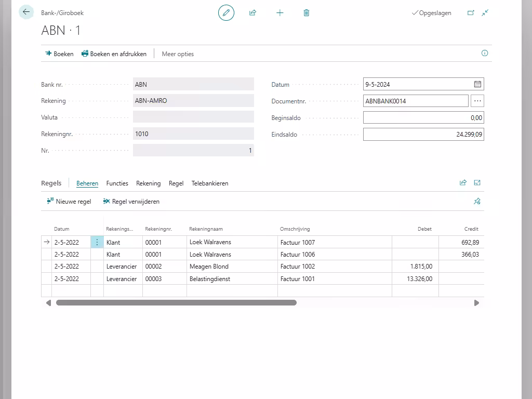
Task: Click Nieuwe regel button
Action: [x=69, y=202]
